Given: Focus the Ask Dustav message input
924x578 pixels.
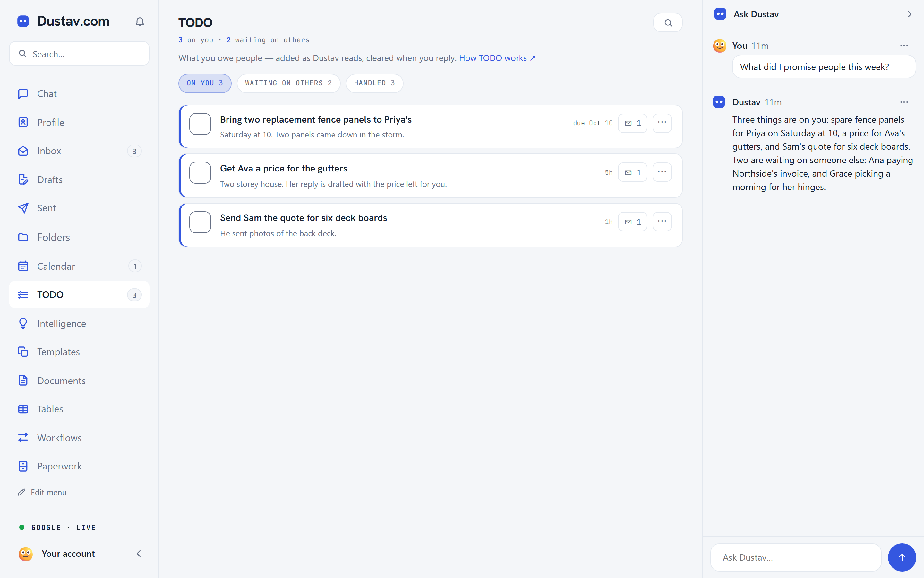Looking at the screenshot, I should pyautogui.click(x=796, y=557).
